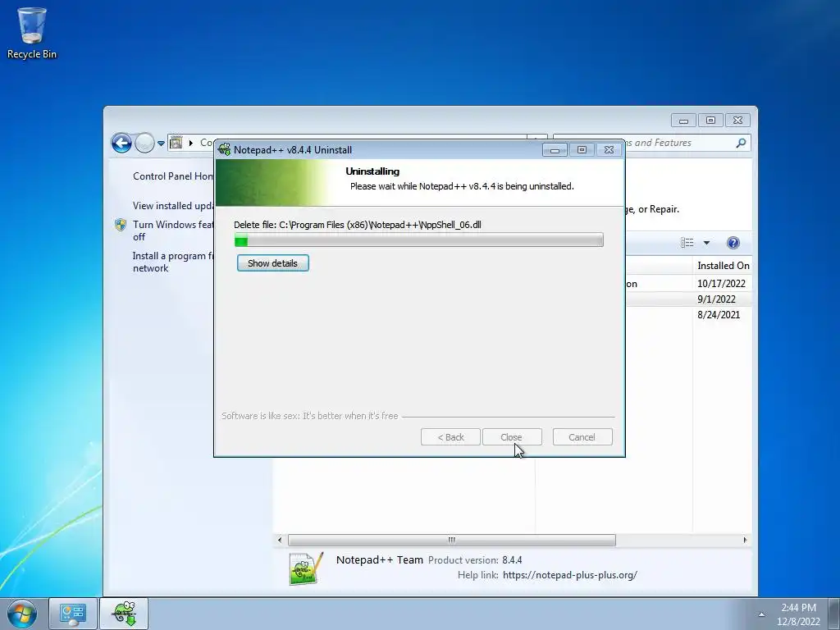Click the NppShell_06.dll delete file status text
The width and height of the screenshot is (840, 630).
[x=358, y=225]
